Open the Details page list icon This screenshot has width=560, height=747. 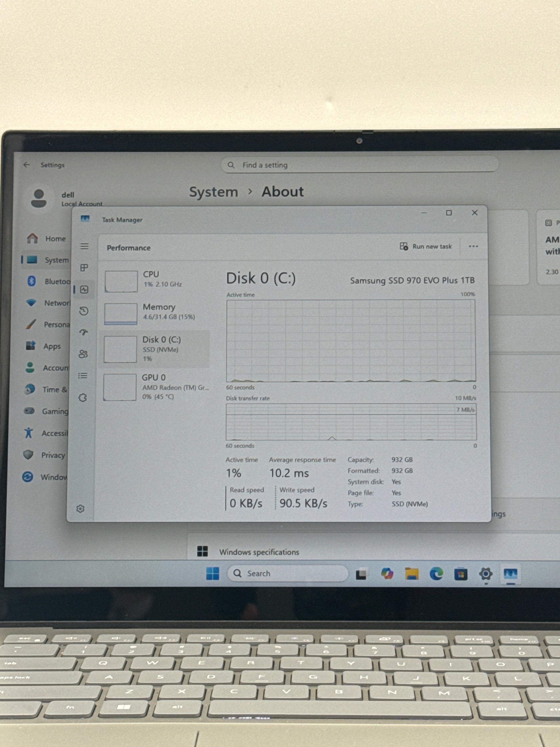(x=83, y=376)
